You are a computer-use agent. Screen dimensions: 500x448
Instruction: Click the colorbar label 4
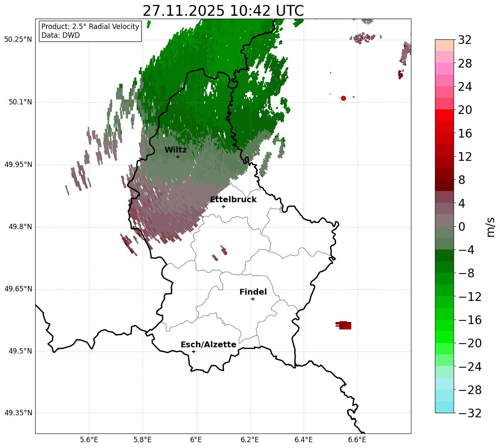[x=461, y=203]
